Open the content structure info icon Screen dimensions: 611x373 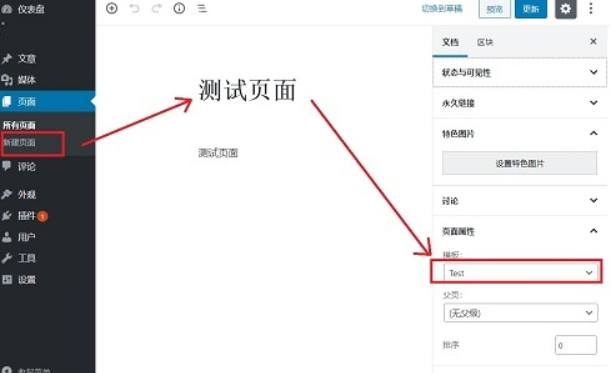point(179,8)
